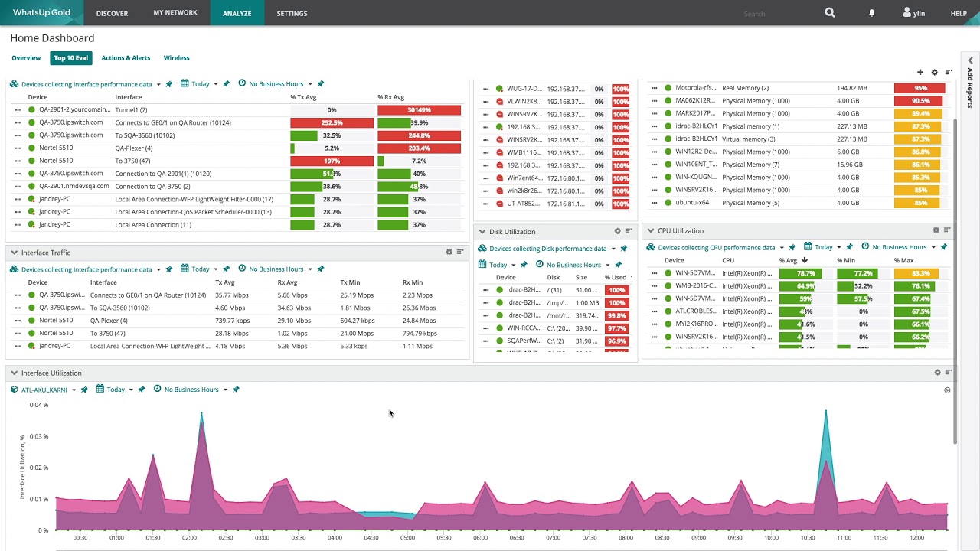Click the search magnifier icon in header
This screenshot has height=551, width=980.
[830, 13]
